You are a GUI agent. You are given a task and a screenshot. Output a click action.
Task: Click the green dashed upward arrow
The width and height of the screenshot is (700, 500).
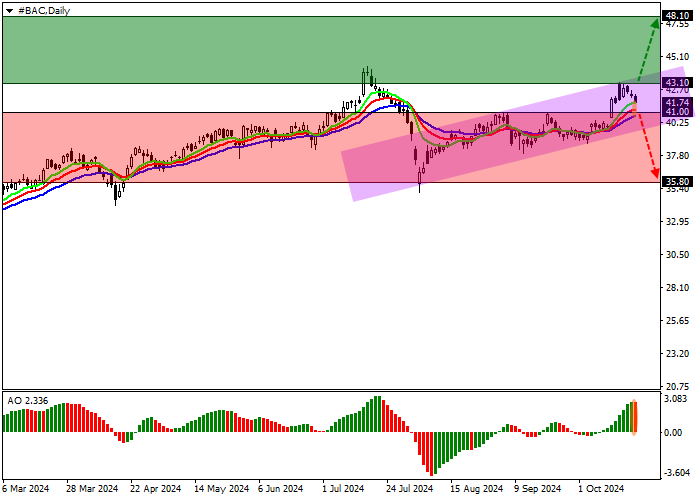click(648, 49)
